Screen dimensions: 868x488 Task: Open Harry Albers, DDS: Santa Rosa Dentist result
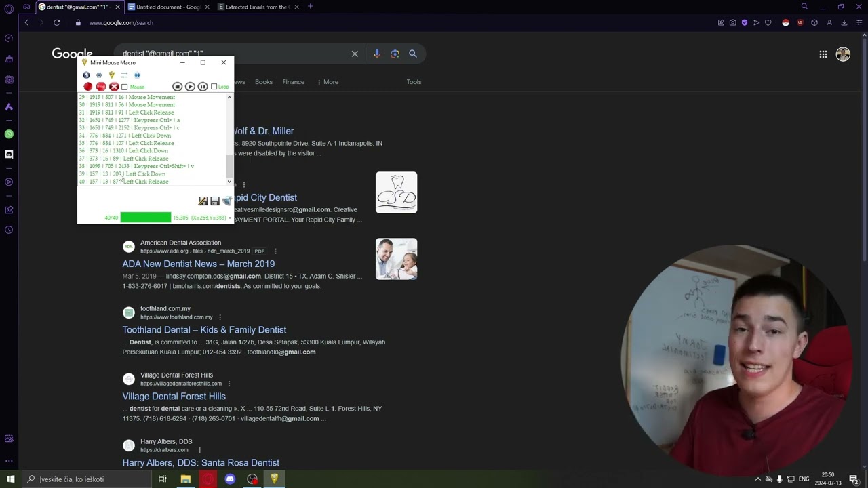(201, 463)
